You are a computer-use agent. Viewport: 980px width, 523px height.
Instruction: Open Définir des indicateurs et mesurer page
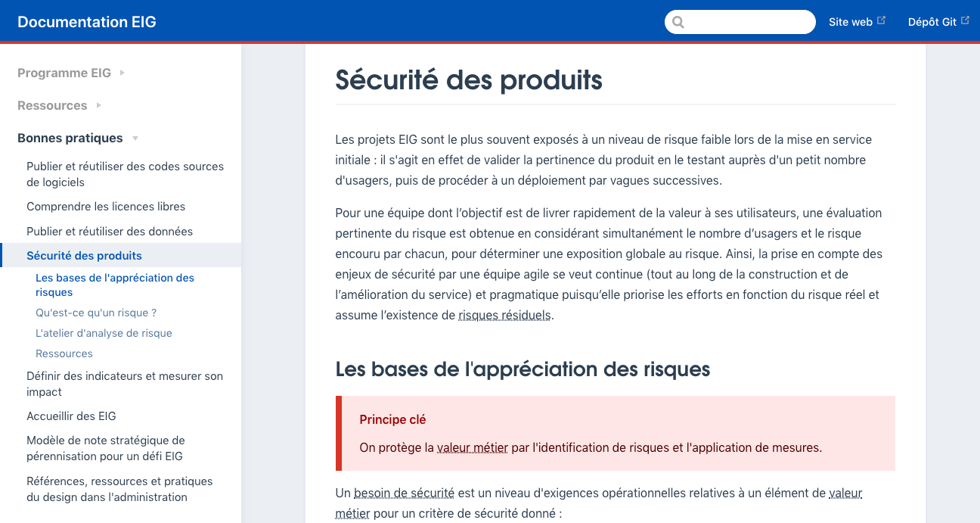125,384
